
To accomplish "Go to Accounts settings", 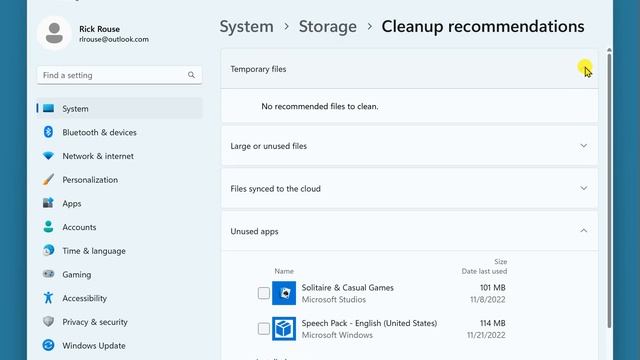I will [119, 227].
